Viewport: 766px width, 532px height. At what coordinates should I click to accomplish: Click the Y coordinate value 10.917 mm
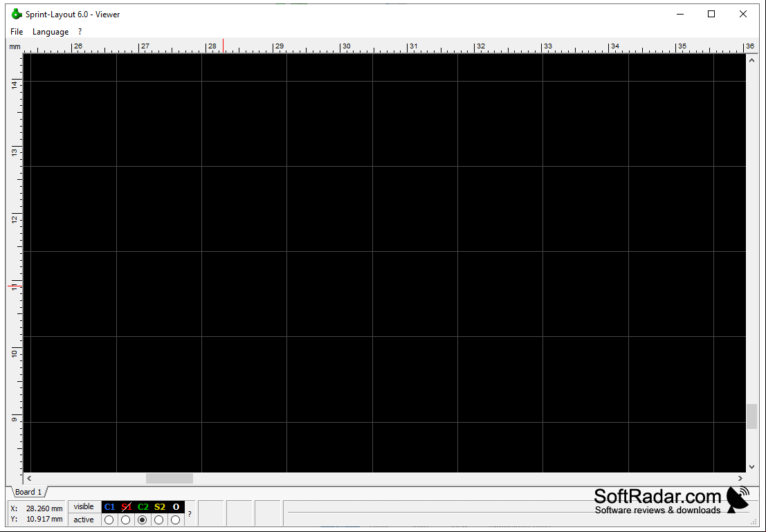[x=44, y=520]
